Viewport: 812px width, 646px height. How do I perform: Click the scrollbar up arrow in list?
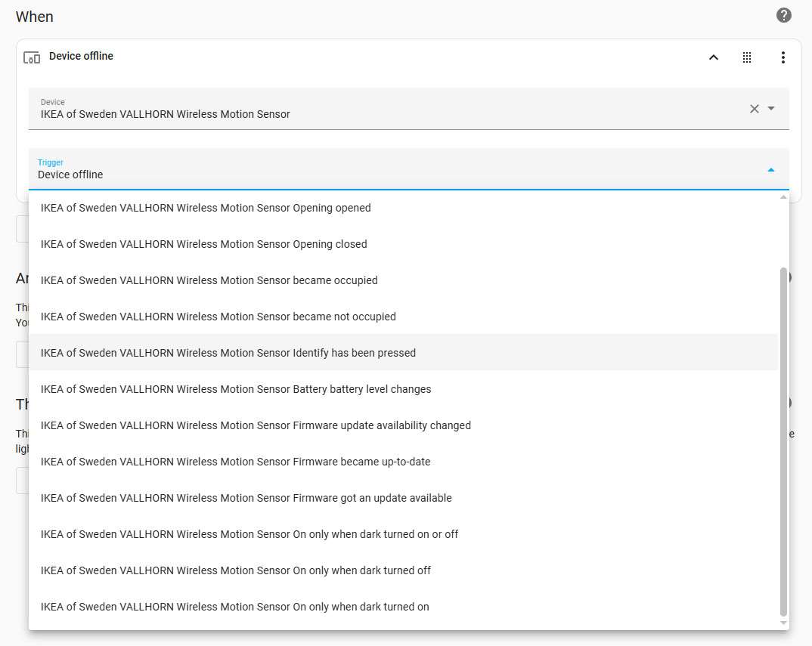pos(783,197)
